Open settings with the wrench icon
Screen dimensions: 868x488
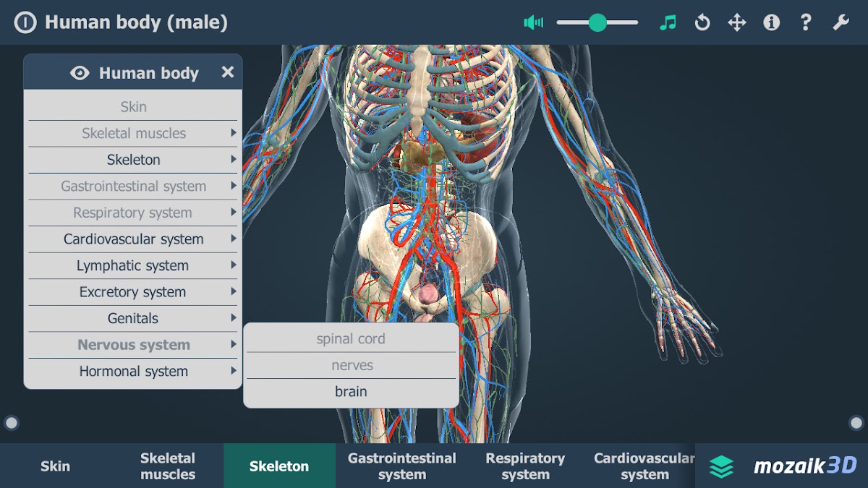tap(840, 22)
